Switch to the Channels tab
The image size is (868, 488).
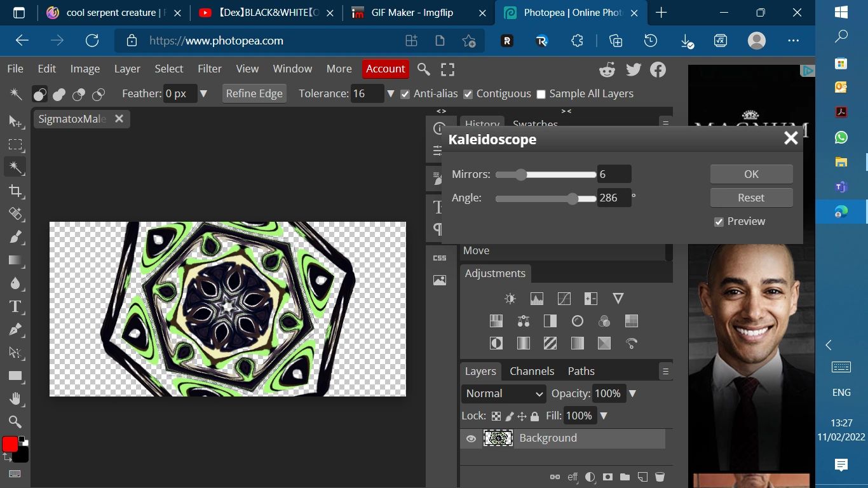pos(531,371)
